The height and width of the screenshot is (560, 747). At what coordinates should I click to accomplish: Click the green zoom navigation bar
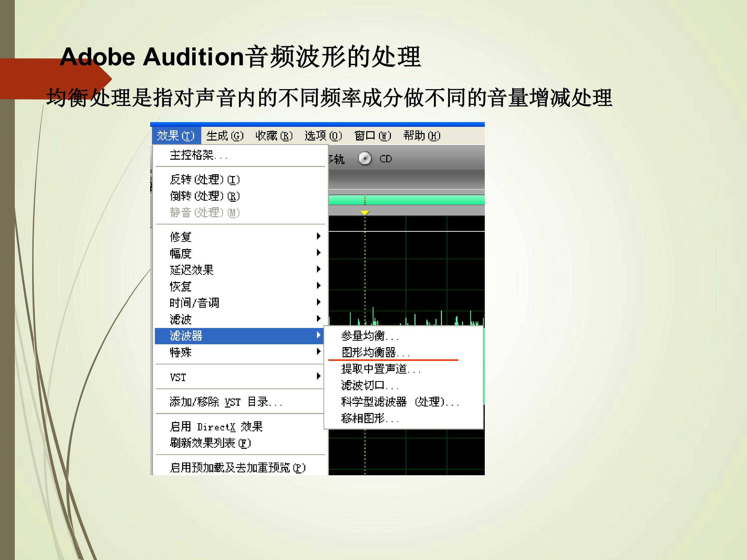pos(407,200)
